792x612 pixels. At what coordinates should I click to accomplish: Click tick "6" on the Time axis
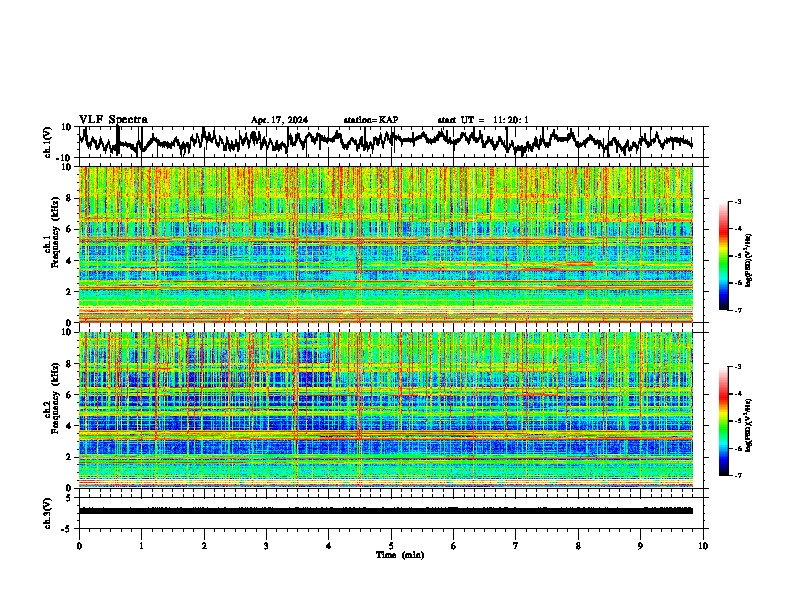click(454, 546)
